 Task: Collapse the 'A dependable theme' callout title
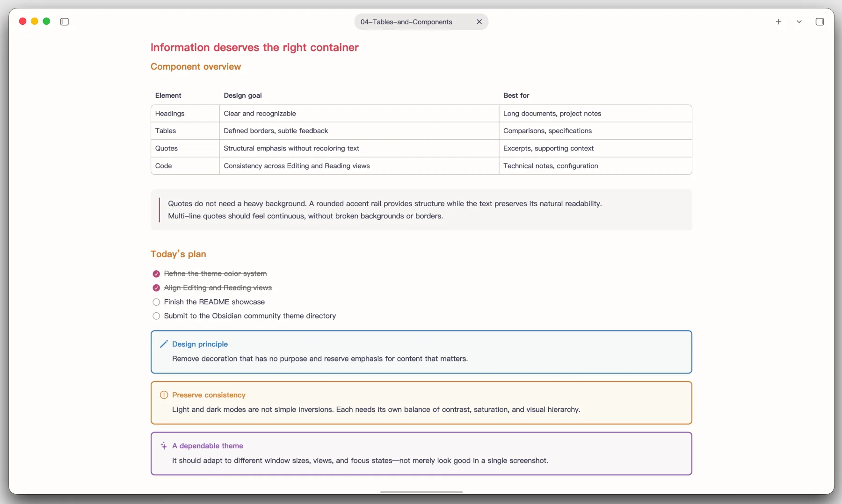coord(208,446)
